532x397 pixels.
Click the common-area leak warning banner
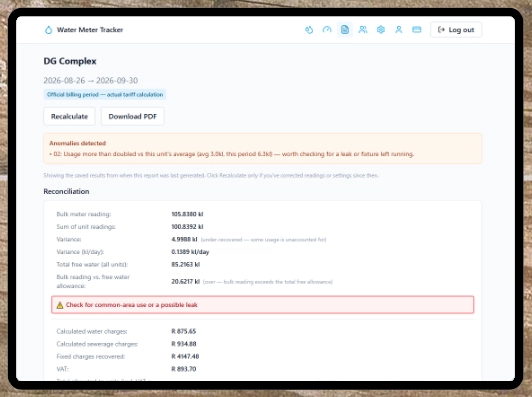point(262,305)
